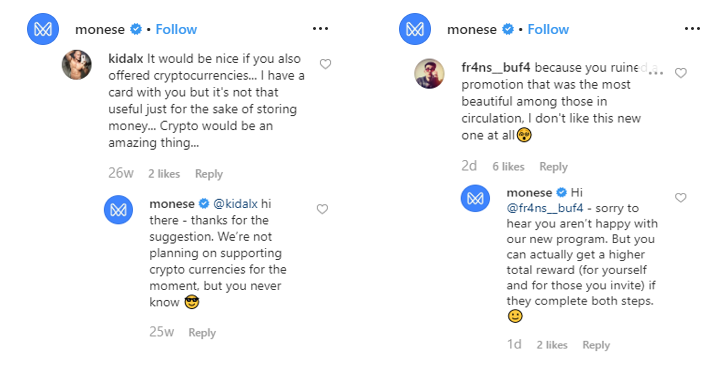Follow monese from the right post header
Image resolution: width=713 pixels, height=367 pixels.
coord(548,30)
